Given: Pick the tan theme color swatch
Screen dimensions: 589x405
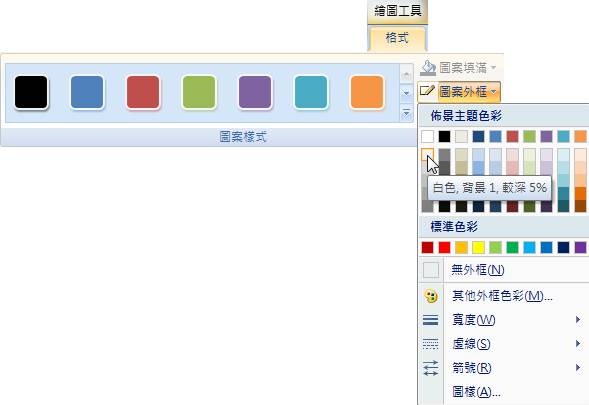Looking at the screenshot, I should 461,136.
